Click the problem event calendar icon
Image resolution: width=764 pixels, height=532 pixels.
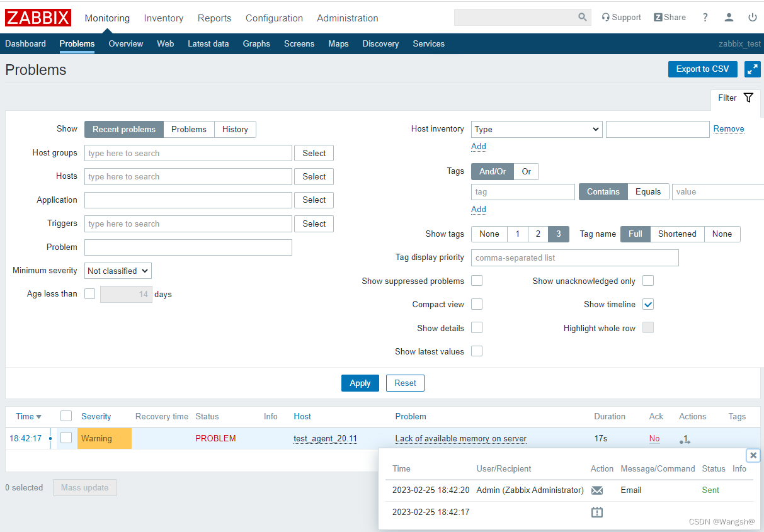[x=597, y=512]
